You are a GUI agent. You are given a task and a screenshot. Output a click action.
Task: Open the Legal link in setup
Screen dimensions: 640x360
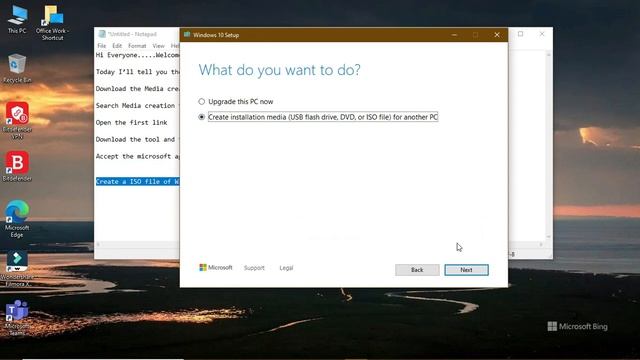[x=286, y=268]
